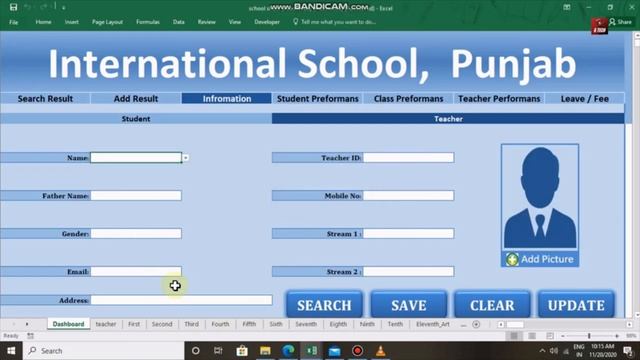Click the macro record status bar icon
The height and width of the screenshot is (360, 640).
(31, 336)
